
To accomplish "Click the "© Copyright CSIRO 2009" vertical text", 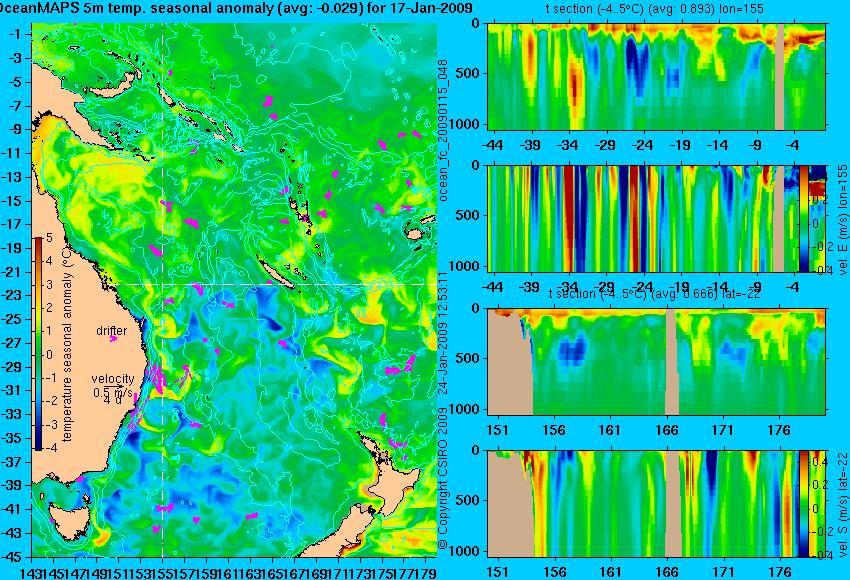I will pyautogui.click(x=443, y=479).
